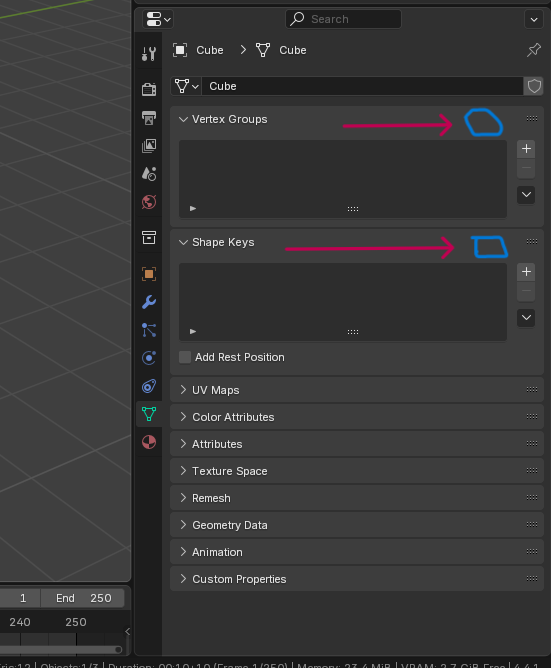Toggle the pin icon in breadcrumb row
The height and width of the screenshot is (668, 551).
click(534, 50)
